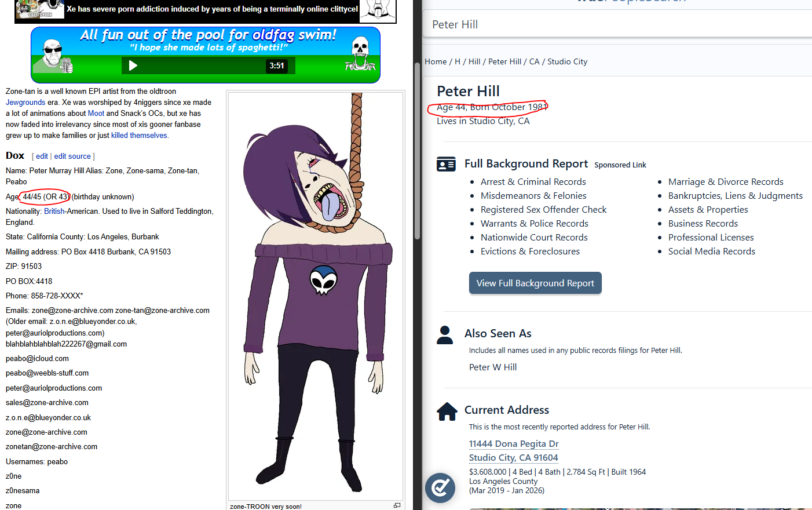812x510 pixels.
Task: Click the person silhouette icon near Also Seen As
Action: pyautogui.click(x=445, y=334)
